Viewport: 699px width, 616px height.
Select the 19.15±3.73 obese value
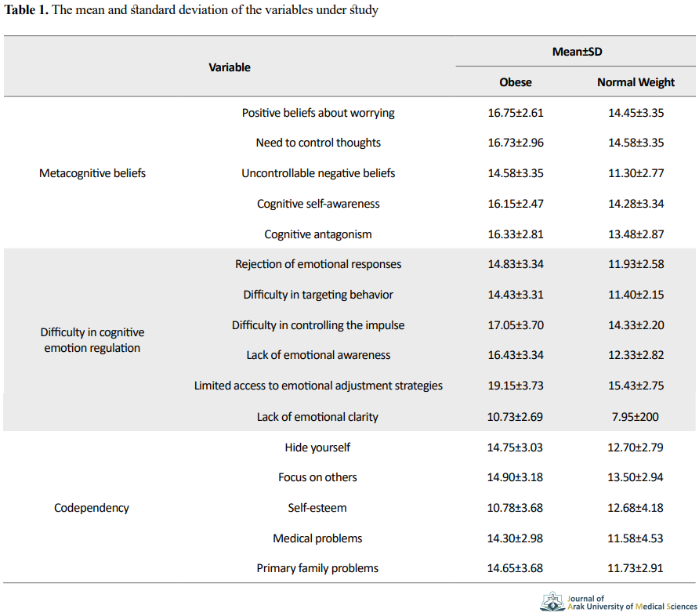click(x=516, y=386)
